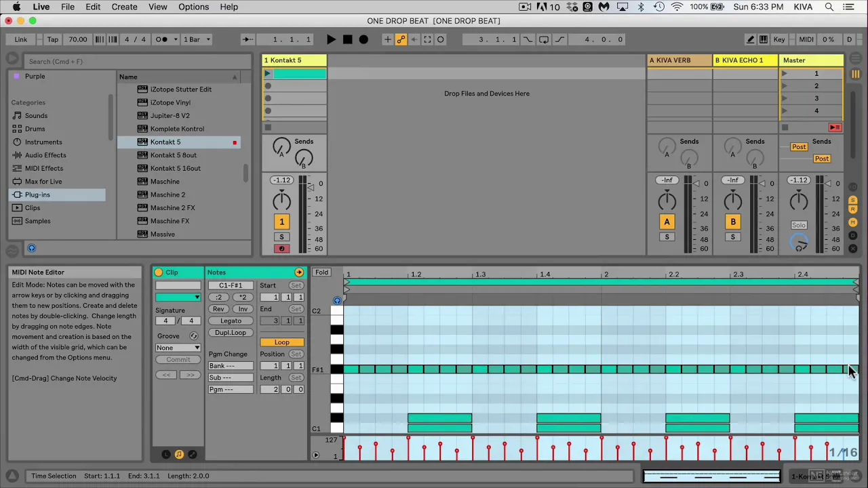Toggle the computer MIDI keyboard button
This screenshot has height=488, width=868.
pos(764,39)
